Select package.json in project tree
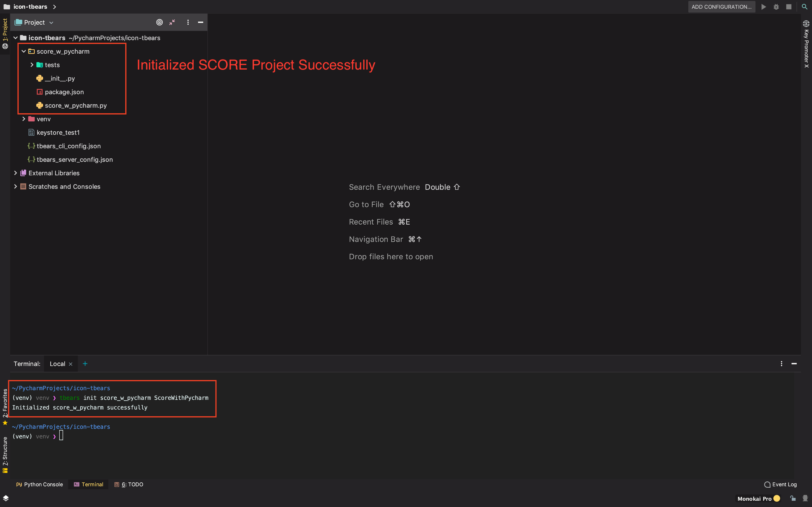The image size is (812, 507). point(64,92)
